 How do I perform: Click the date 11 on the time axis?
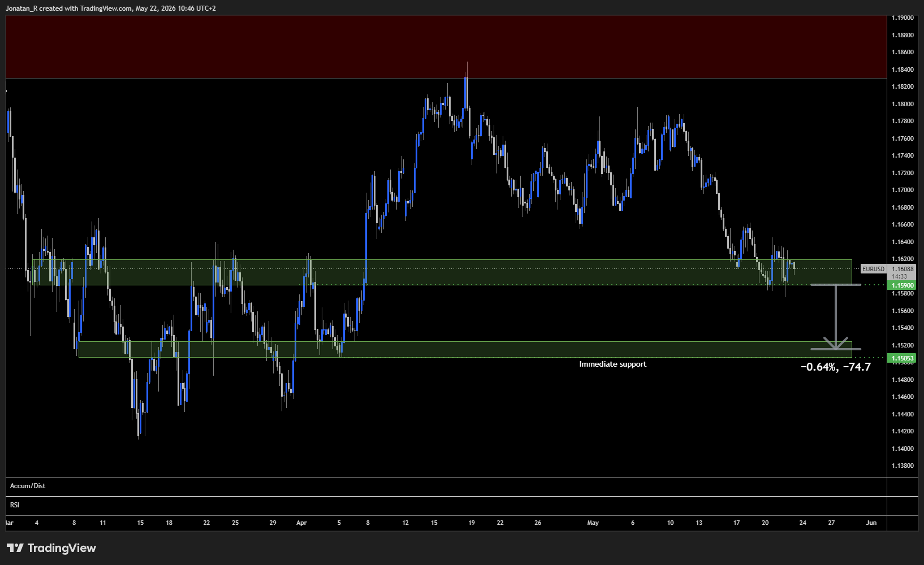pos(102,523)
